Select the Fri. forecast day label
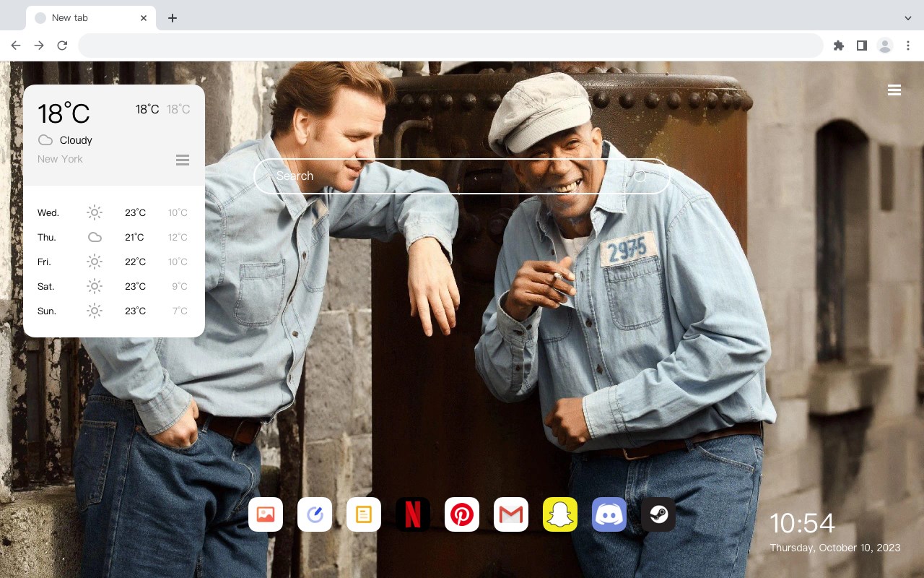Screen dimensions: 924x578 coord(44,262)
